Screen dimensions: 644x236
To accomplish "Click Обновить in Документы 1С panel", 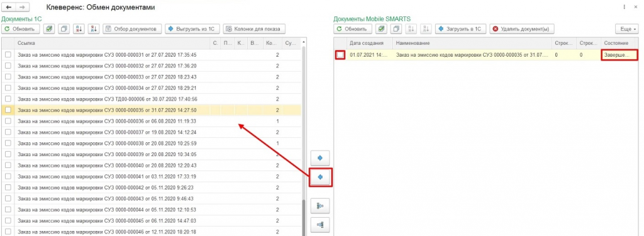I will [x=21, y=29].
